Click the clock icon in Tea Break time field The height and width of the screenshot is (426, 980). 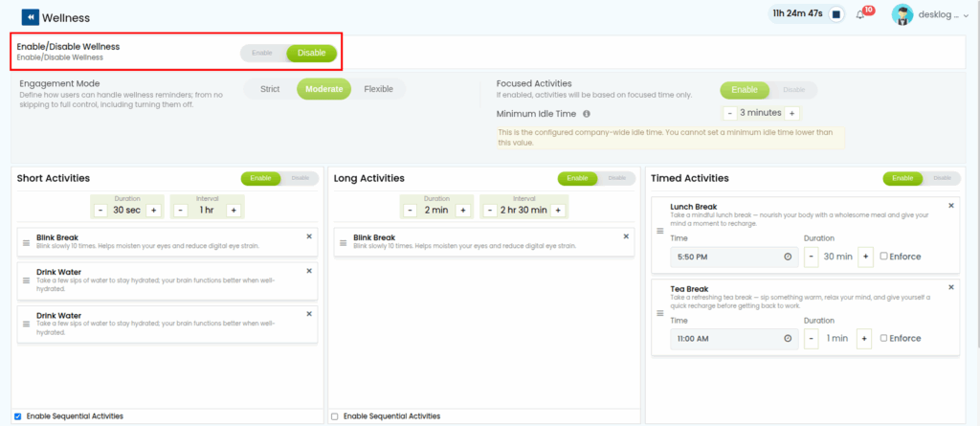[788, 339]
